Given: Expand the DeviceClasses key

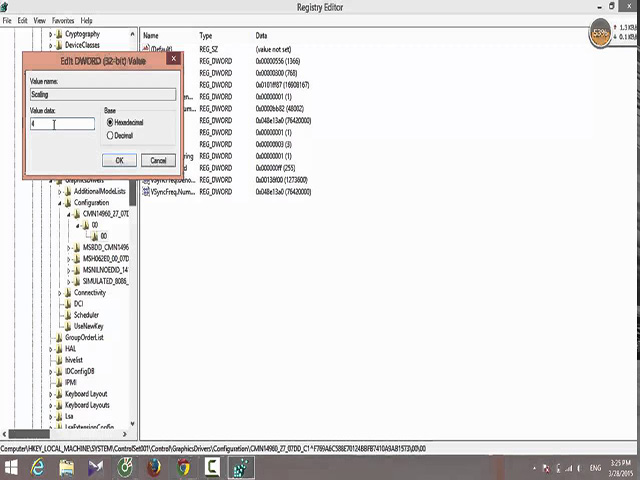Looking at the screenshot, I should pyautogui.click(x=51, y=45).
